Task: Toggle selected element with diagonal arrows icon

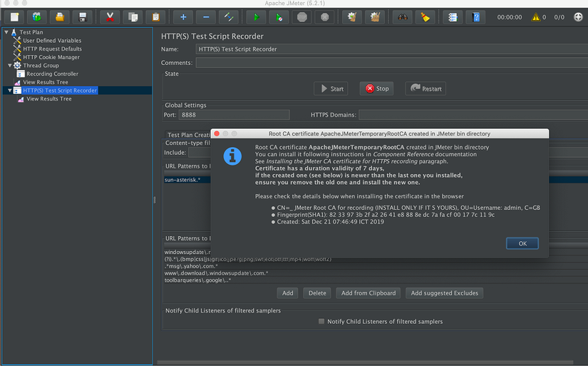Action: (229, 17)
